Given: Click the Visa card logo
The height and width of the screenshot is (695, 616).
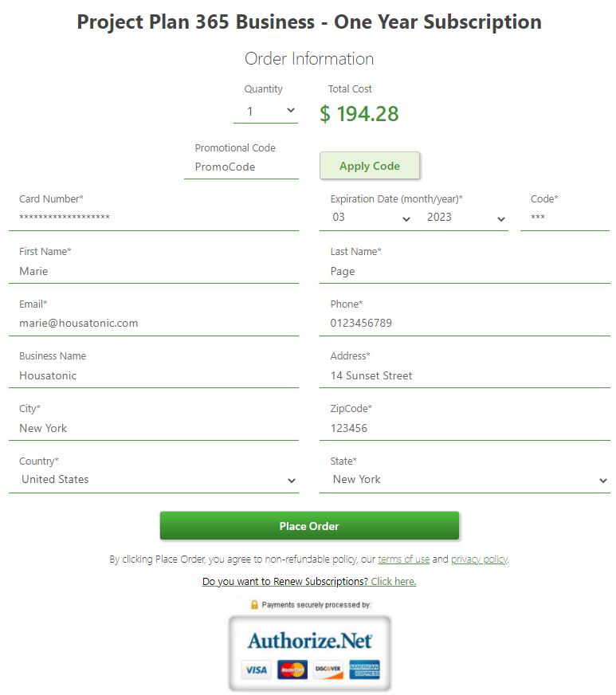Looking at the screenshot, I should click(x=256, y=669).
